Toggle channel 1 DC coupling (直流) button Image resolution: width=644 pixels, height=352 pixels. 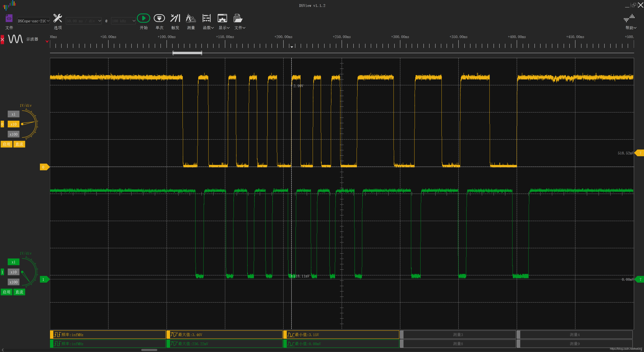coord(19,292)
